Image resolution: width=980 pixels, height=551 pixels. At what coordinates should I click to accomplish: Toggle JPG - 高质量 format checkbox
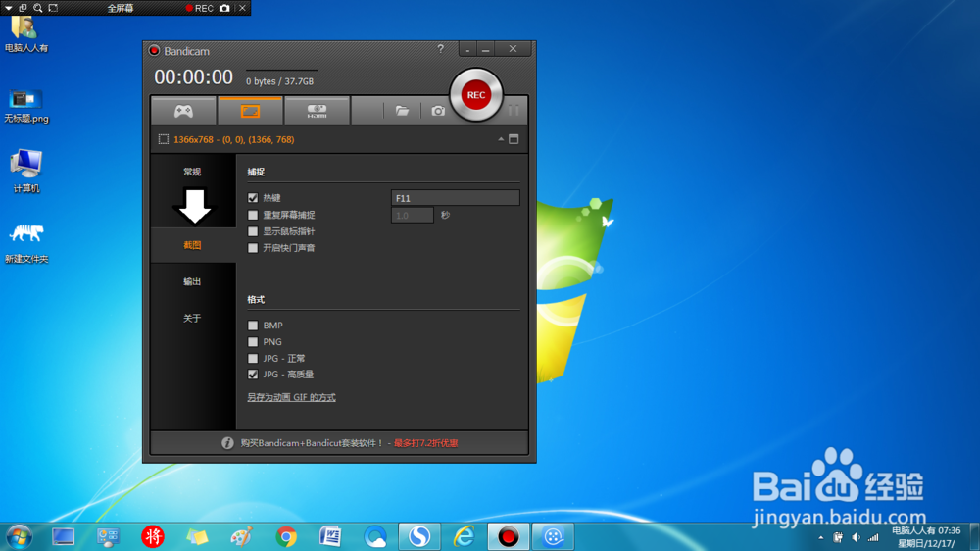tap(253, 374)
